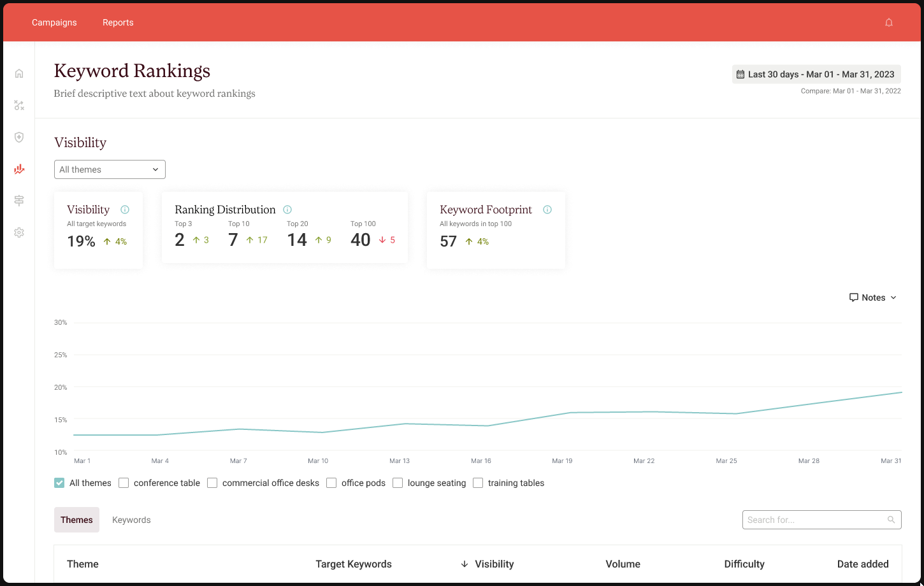Open the strategy icon below home in sidebar

click(x=19, y=105)
